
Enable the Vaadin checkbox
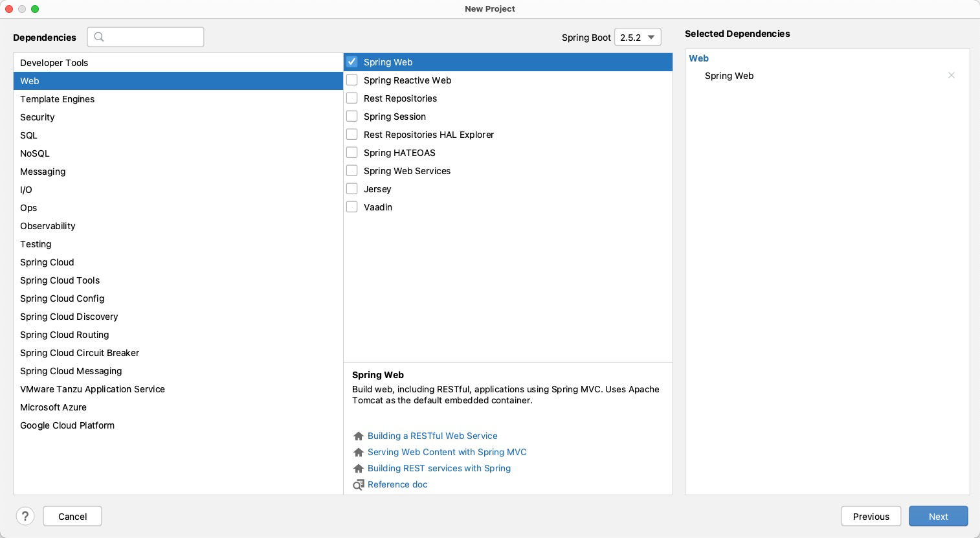(x=352, y=207)
